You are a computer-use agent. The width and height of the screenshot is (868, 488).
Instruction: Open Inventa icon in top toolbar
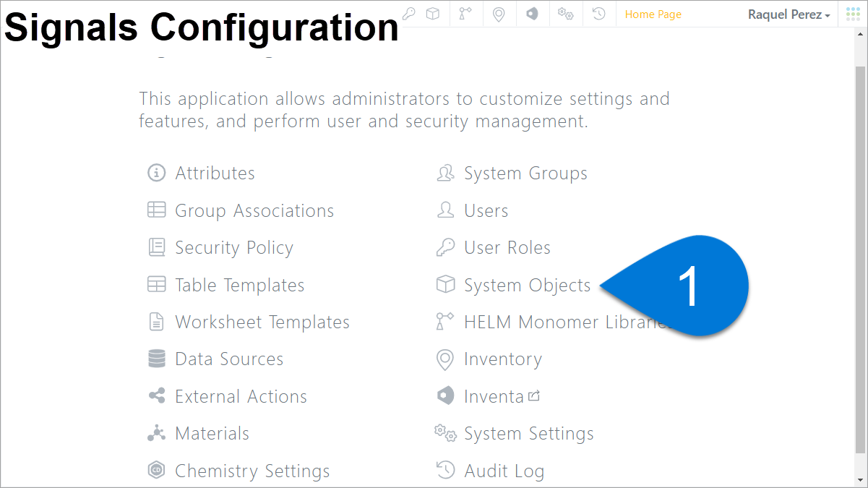(x=532, y=14)
